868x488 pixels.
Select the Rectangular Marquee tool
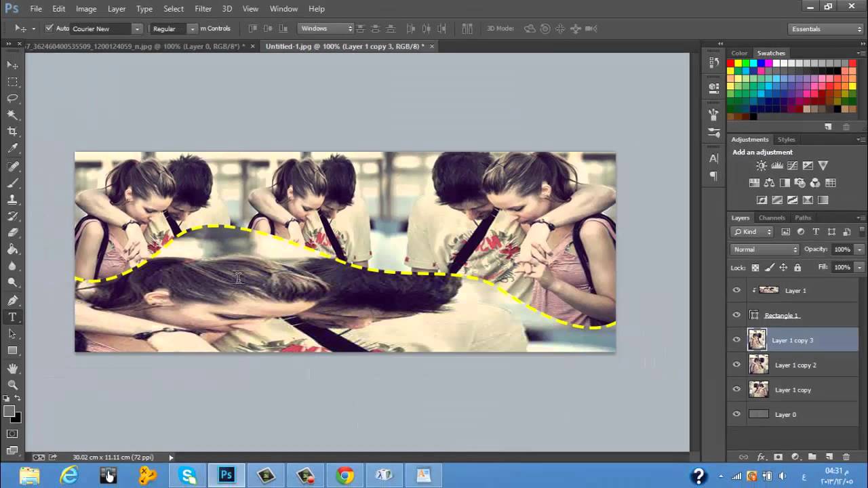click(x=12, y=81)
